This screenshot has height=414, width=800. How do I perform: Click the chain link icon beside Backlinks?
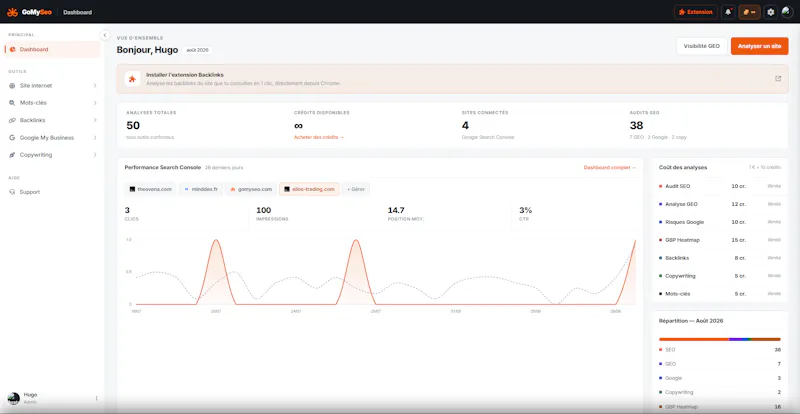(x=12, y=120)
